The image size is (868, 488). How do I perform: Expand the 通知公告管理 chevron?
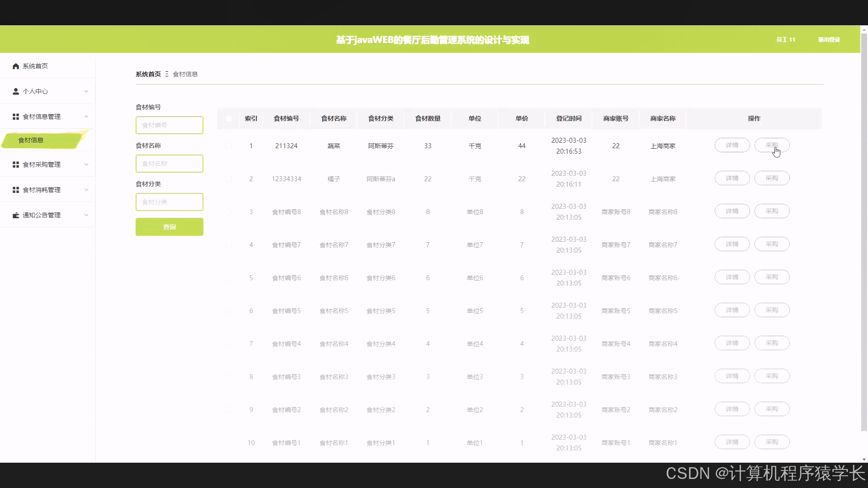point(86,215)
